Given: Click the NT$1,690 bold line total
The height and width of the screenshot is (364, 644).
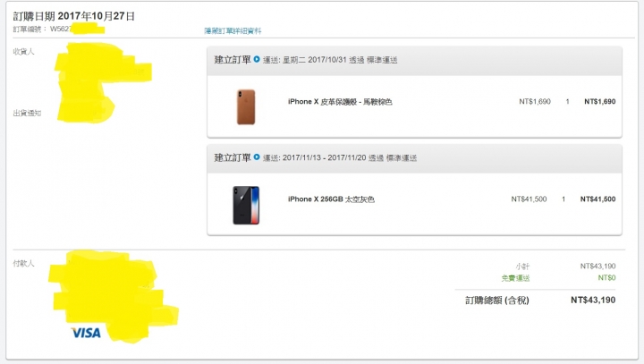Looking at the screenshot, I should coord(599,101).
